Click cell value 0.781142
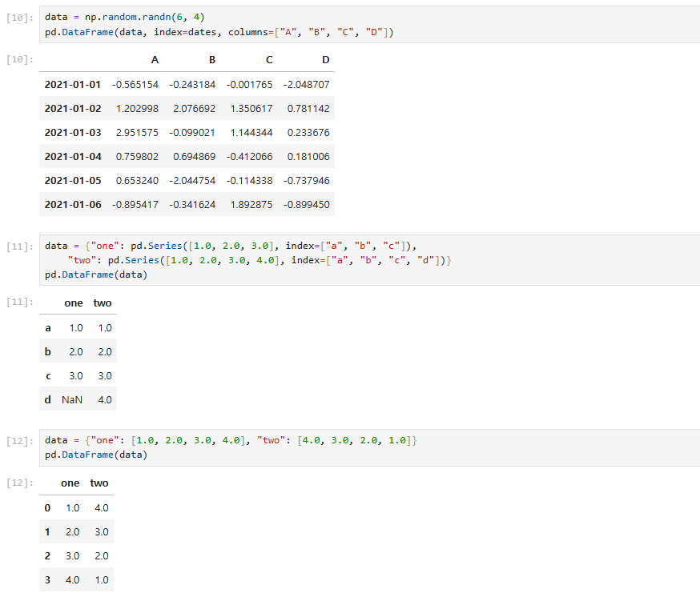The width and height of the screenshot is (700, 593). point(308,109)
